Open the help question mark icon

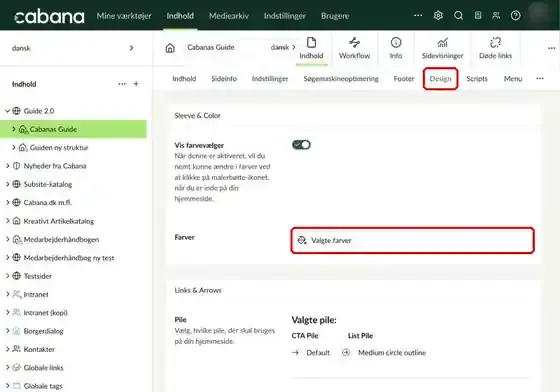(x=515, y=15)
